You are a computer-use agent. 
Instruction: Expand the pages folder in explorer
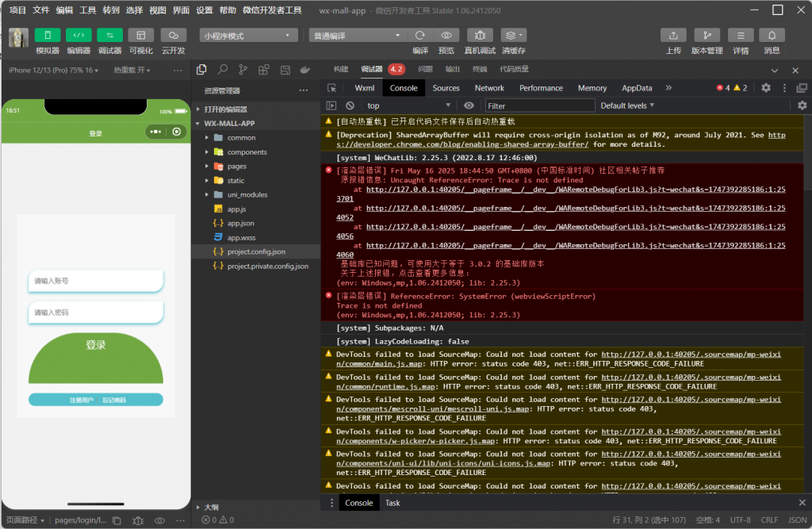click(x=236, y=167)
